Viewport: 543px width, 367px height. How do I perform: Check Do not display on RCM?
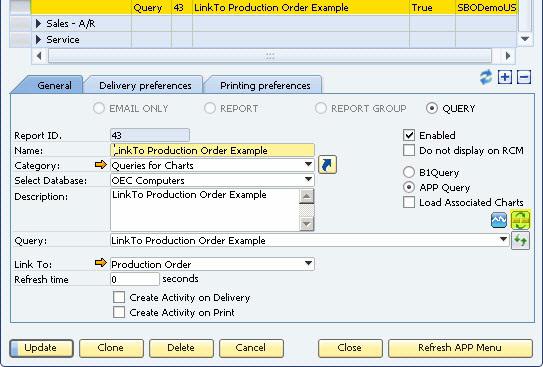coord(409,150)
